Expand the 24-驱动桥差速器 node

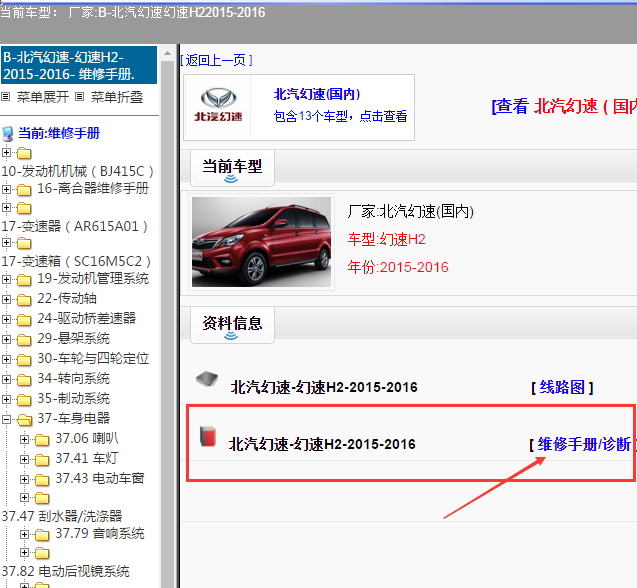6,319
